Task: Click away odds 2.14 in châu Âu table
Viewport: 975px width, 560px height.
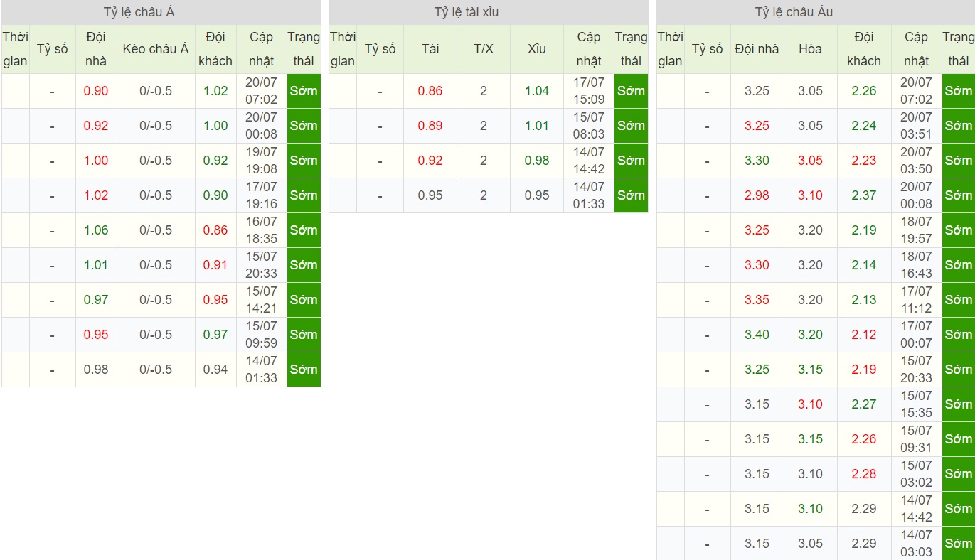Action: tap(864, 265)
